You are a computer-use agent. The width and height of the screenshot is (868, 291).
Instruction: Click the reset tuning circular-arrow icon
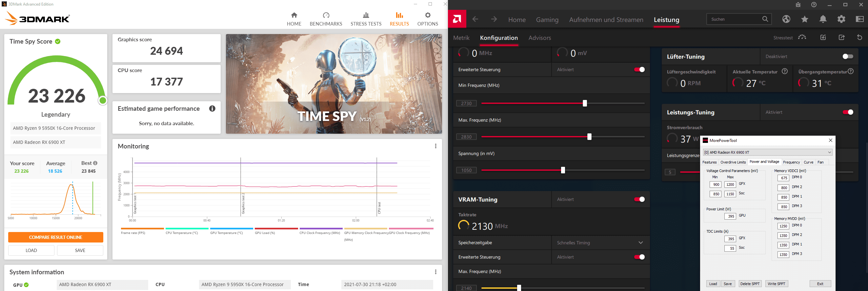[859, 37]
